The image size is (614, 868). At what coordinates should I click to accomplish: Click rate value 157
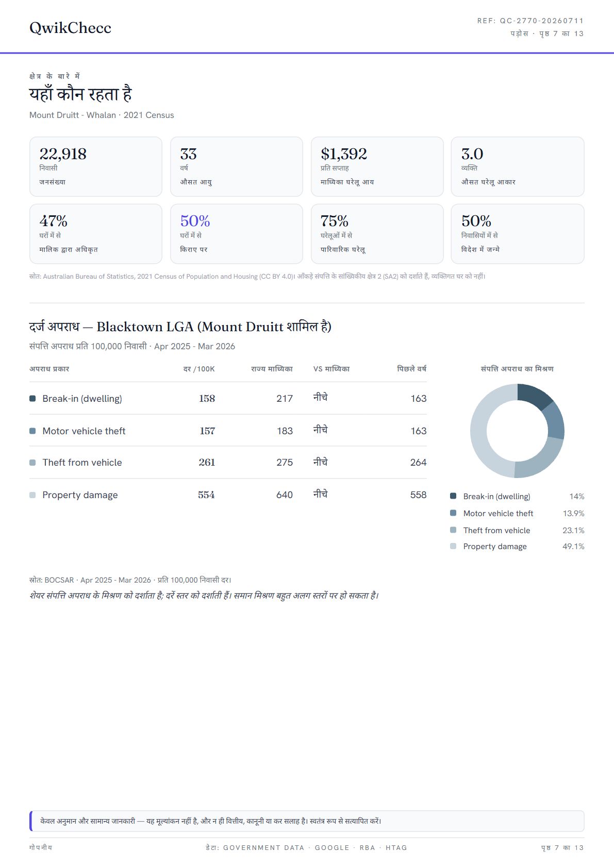click(207, 431)
